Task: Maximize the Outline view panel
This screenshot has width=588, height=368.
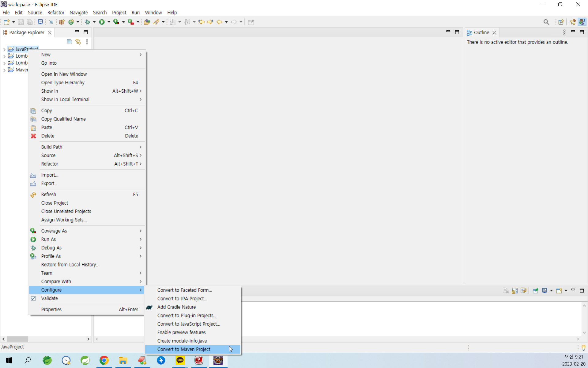Action: click(x=582, y=32)
